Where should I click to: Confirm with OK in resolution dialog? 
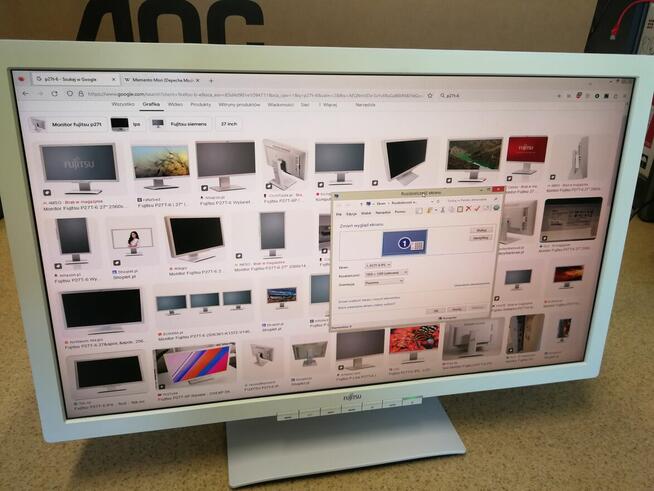coord(436,310)
